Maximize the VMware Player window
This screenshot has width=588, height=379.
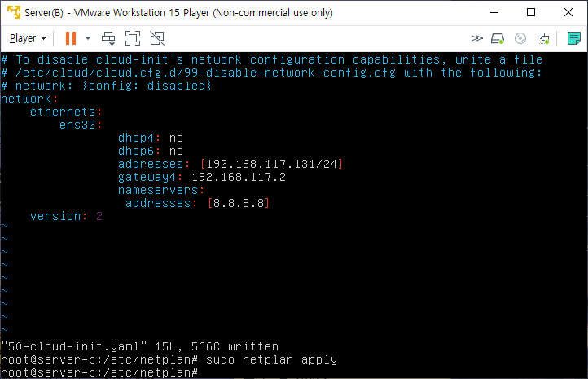[531, 12]
